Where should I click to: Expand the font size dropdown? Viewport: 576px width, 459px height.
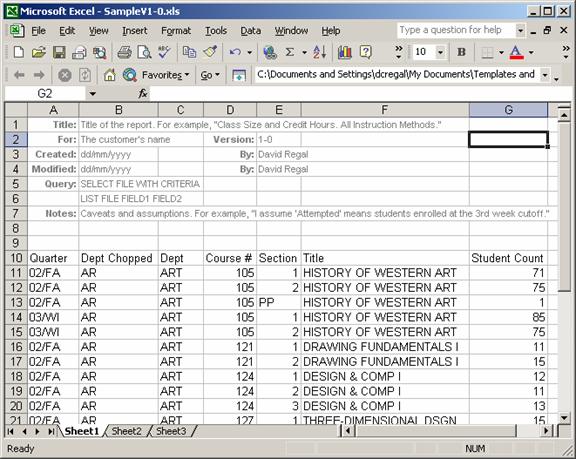pyautogui.click(x=440, y=52)
